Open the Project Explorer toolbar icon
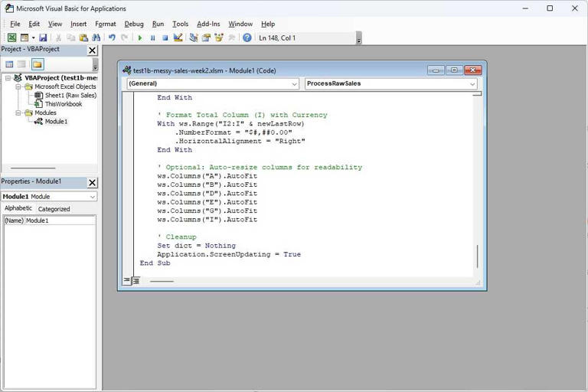 pos(194,38)
